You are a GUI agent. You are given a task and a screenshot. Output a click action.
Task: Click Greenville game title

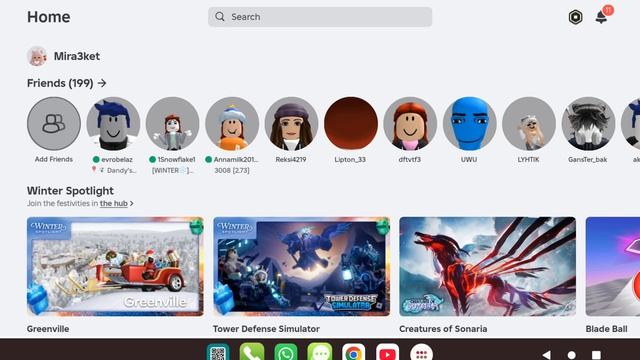coord(48,329)
